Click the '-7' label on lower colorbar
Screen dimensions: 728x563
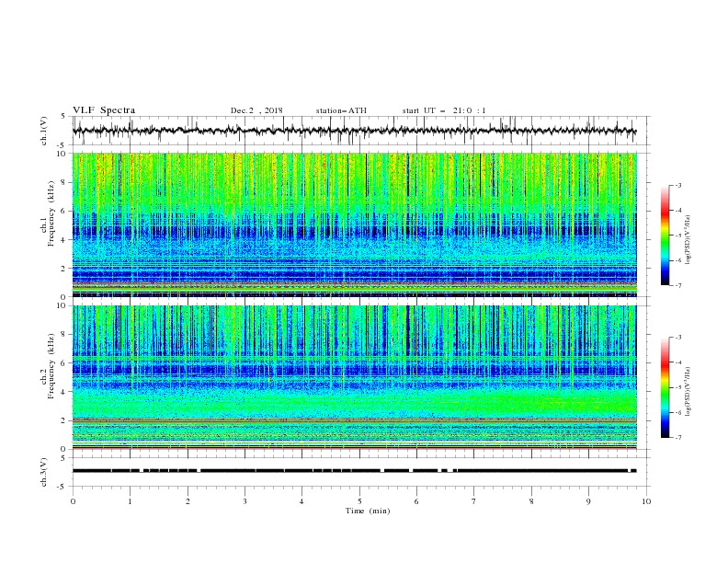coord(677,437)
